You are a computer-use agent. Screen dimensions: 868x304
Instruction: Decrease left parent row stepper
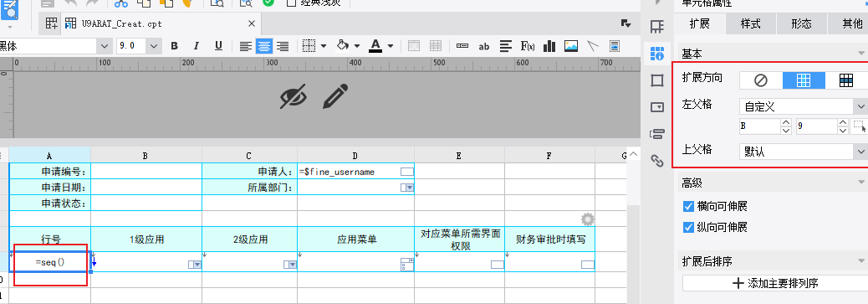coord(843,131)
